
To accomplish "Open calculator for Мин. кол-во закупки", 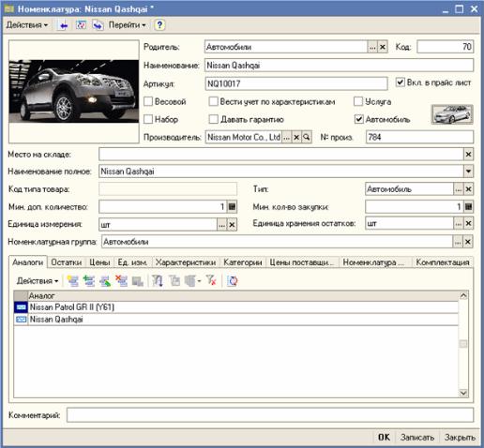I will 468,206.
